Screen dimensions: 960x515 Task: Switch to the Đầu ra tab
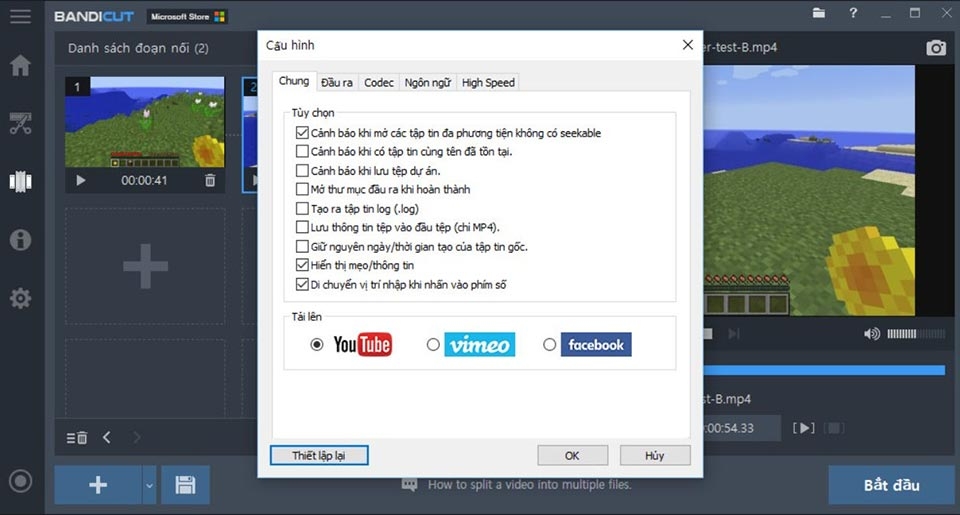pyautogui.click(x=337, y=83)
